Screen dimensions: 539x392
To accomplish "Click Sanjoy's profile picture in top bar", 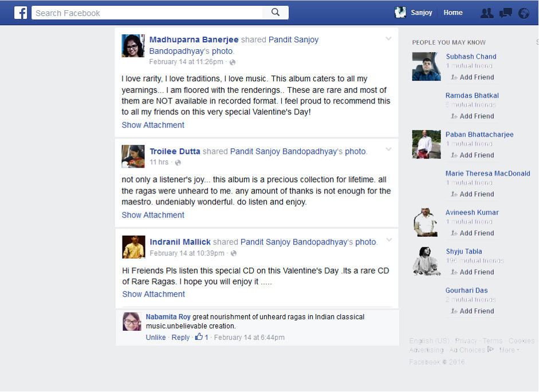I will click(x=400, y=13).
